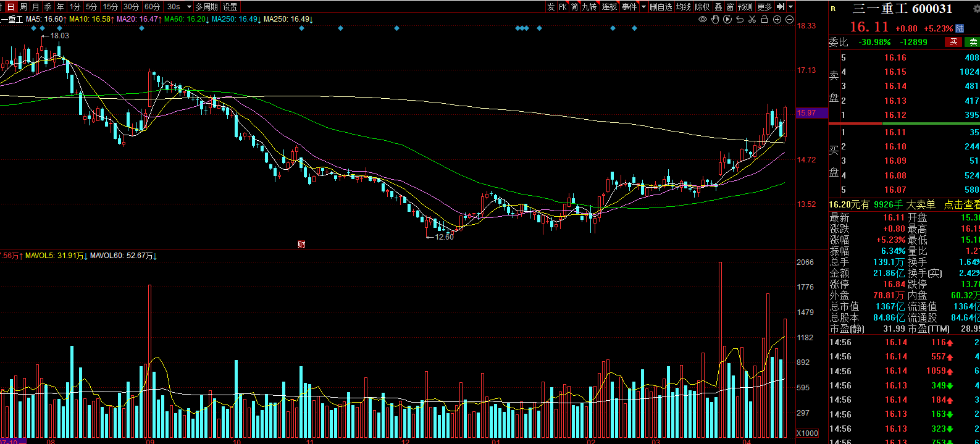Viewport: 980px width, 444px height.
Task: Toggle 均线 moving averages display
Action: tap(684, 7)
